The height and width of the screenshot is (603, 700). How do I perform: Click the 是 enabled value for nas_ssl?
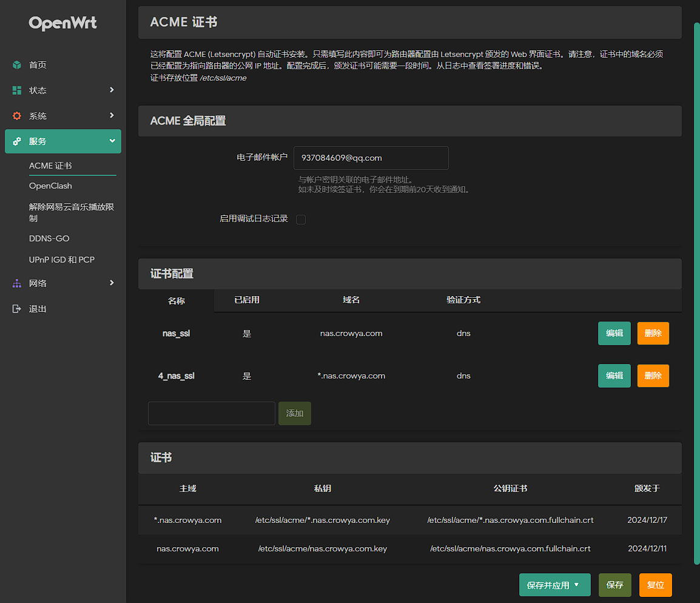click(247, 334)
